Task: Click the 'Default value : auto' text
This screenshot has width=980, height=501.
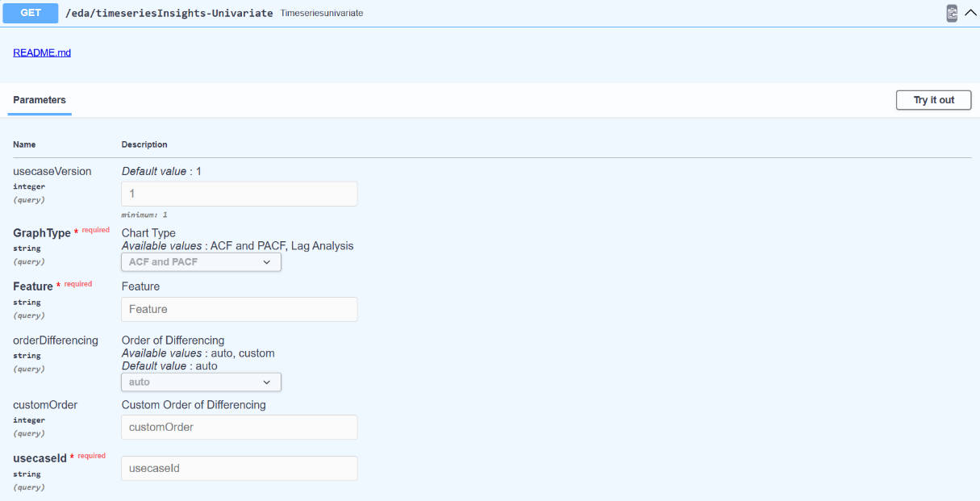Action: (x=169, y=366)
